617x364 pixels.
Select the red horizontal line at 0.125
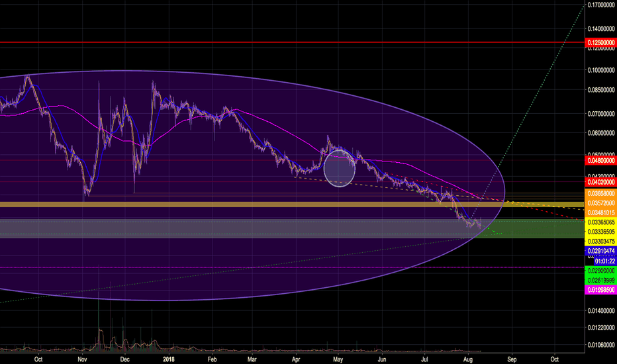click(x=292, y=42)
